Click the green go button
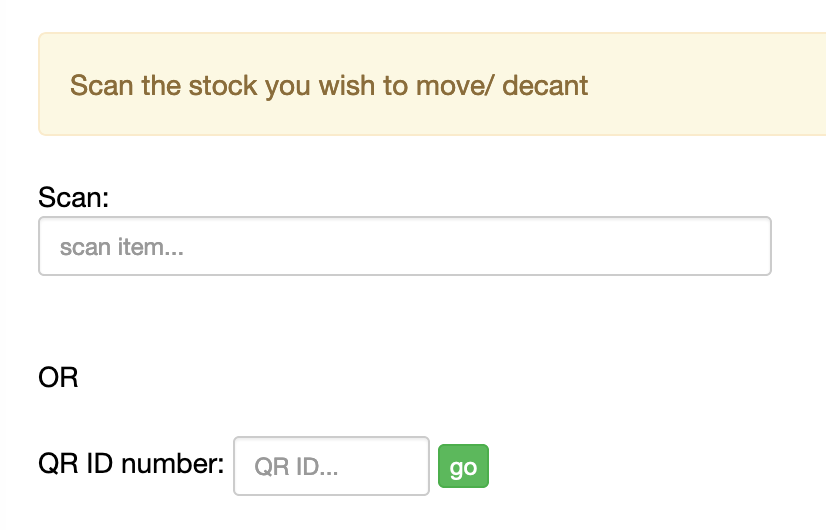Image resolution: width=826 pixels, height=530 pixels. [x=463, y=467]
